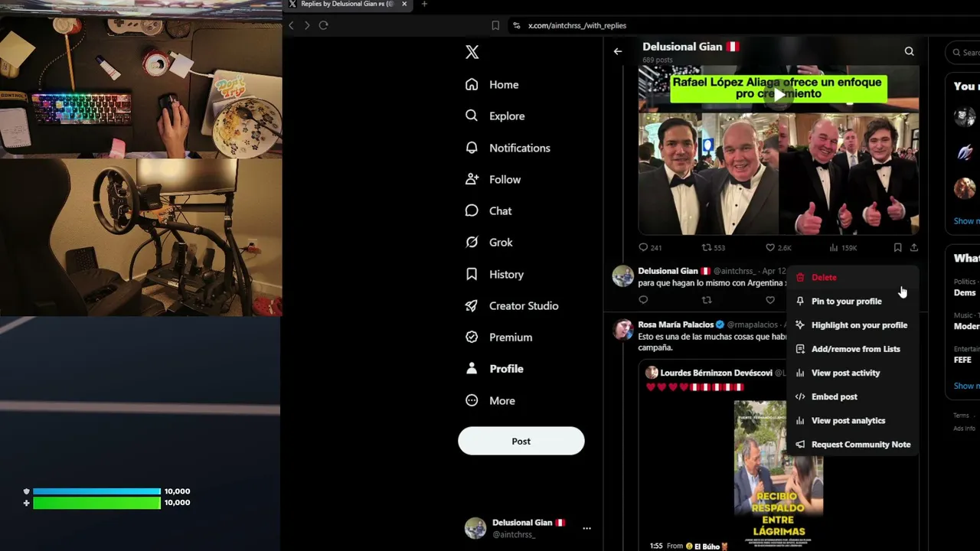Open the Dems trend
This screenshot has width=980, height=551.
(965, 293)
